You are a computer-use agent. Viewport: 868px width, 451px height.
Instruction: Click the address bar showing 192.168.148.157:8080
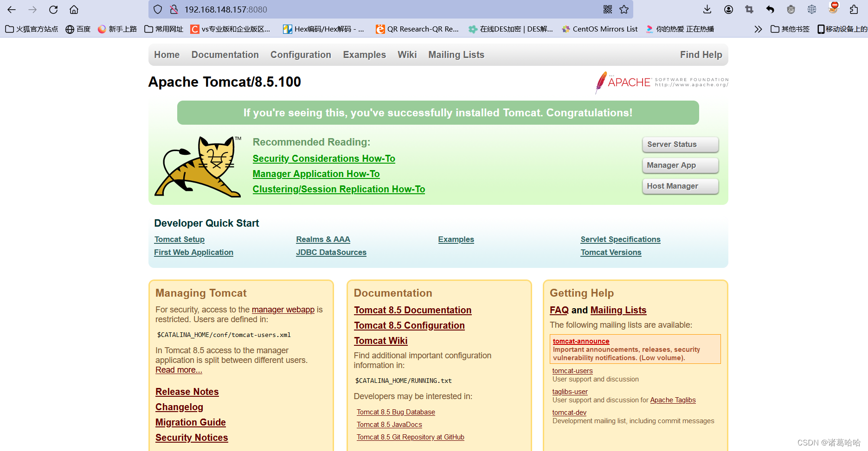(x=391, y=9)
